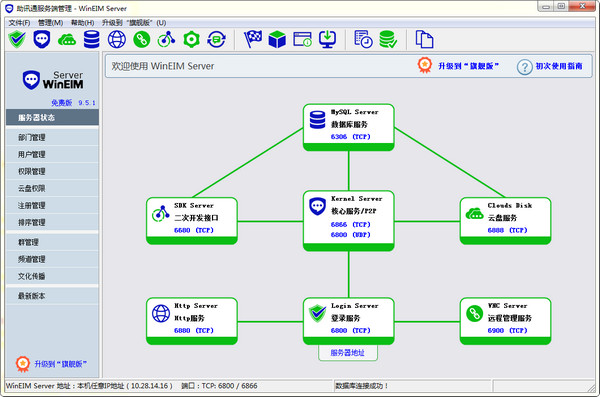
Task: Open the blue cube package toolbar icon
Action: [x=277, y=39]
